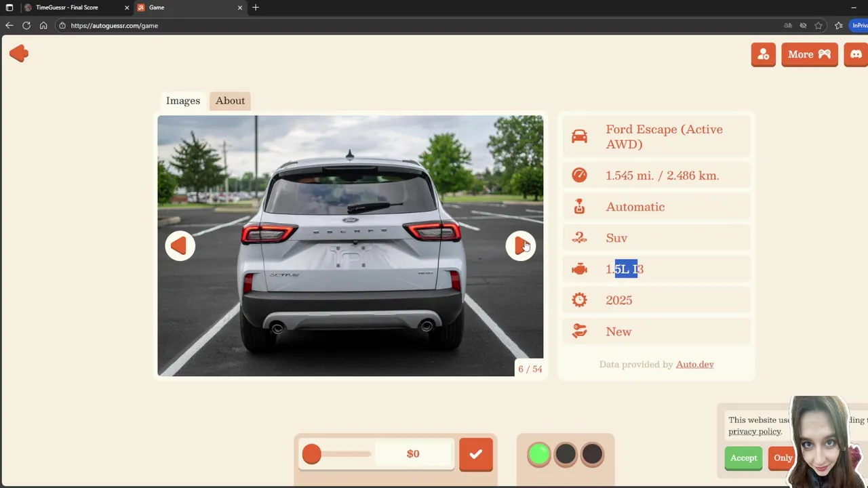Click the highlighted 1.5L I3 engine text
This screenshot has height=488, width=868.
(625, 269)
